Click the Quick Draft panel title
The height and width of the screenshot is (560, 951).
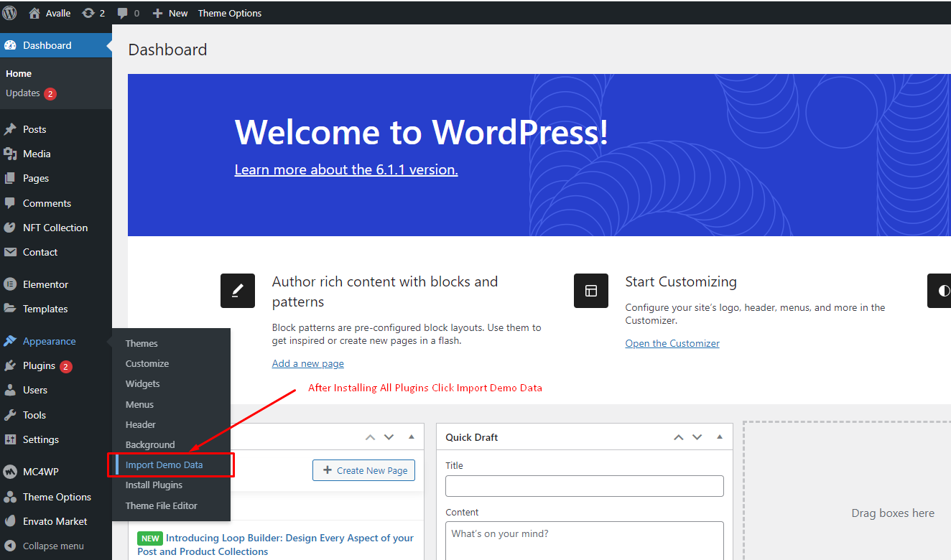coord(472,437)
